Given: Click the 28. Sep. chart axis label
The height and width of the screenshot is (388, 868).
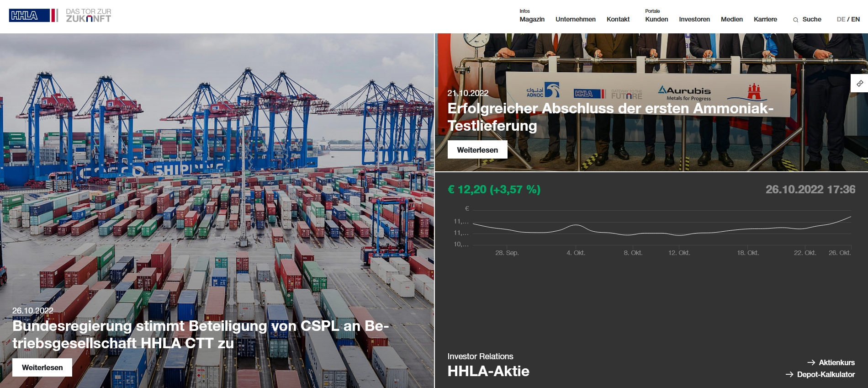Looking at the screenshot, I should [x=507, y=253].
